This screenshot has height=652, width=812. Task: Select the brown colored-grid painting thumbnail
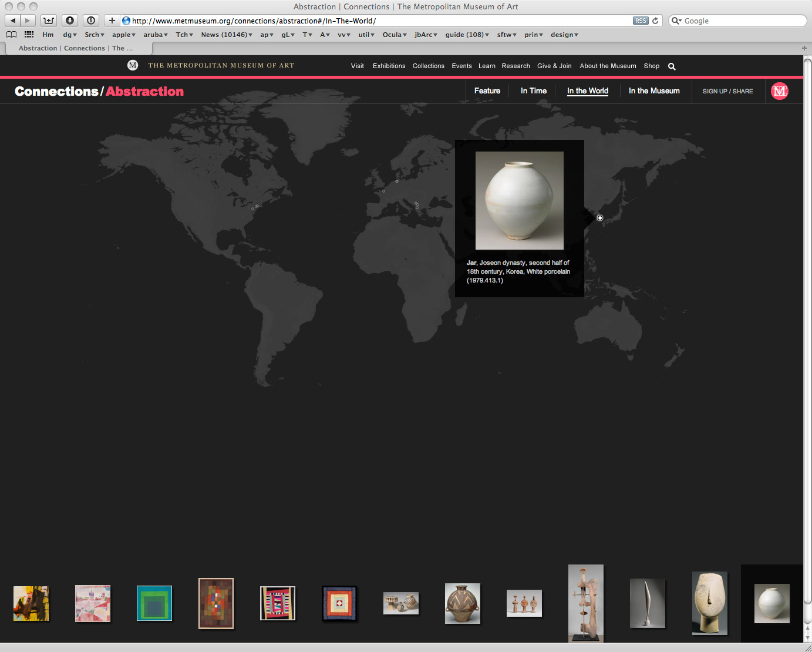(216, 603)
